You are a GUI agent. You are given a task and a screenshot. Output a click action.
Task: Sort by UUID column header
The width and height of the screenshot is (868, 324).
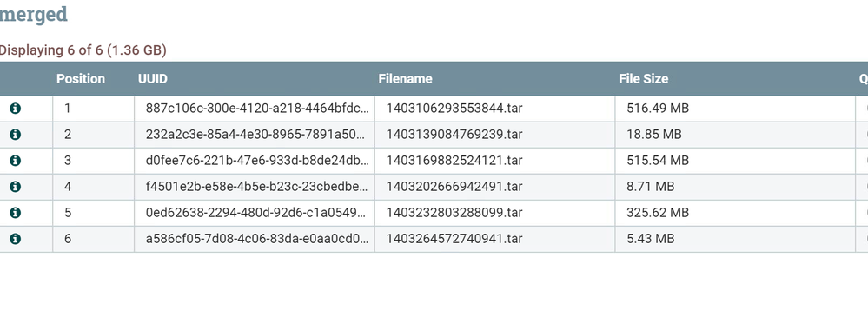pos(153,79)
